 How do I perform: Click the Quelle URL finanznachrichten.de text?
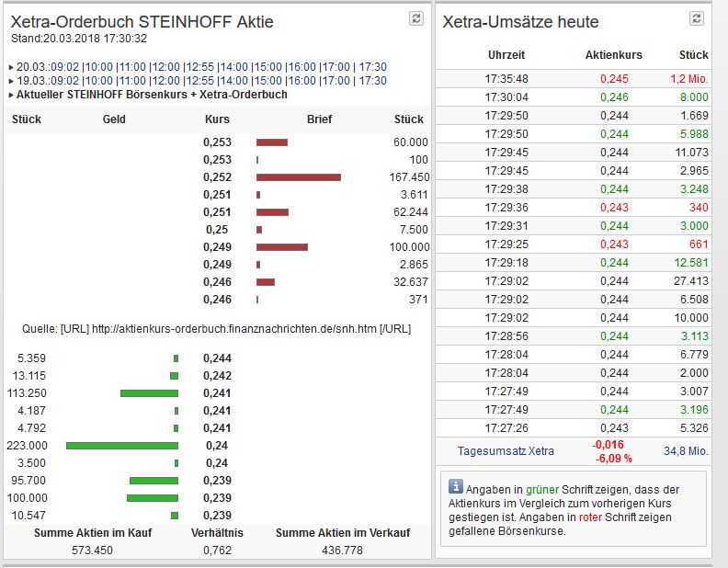(x=216, y=328)
